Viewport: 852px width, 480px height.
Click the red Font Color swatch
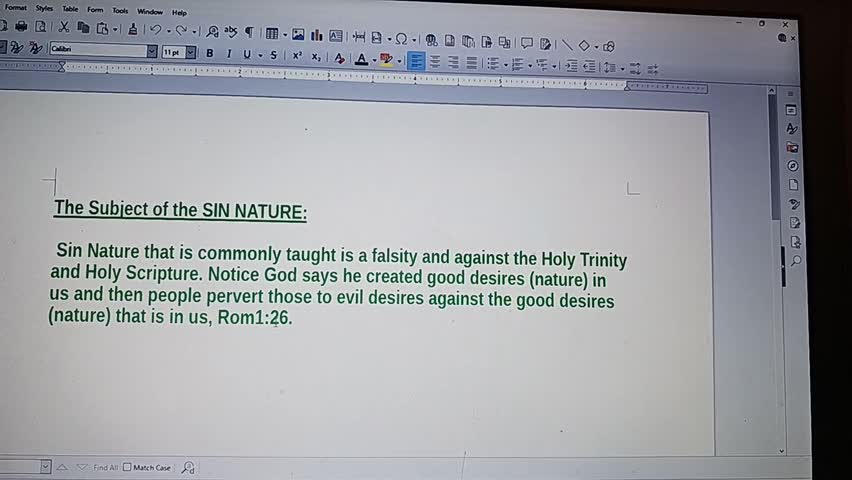tap(361, 59)
